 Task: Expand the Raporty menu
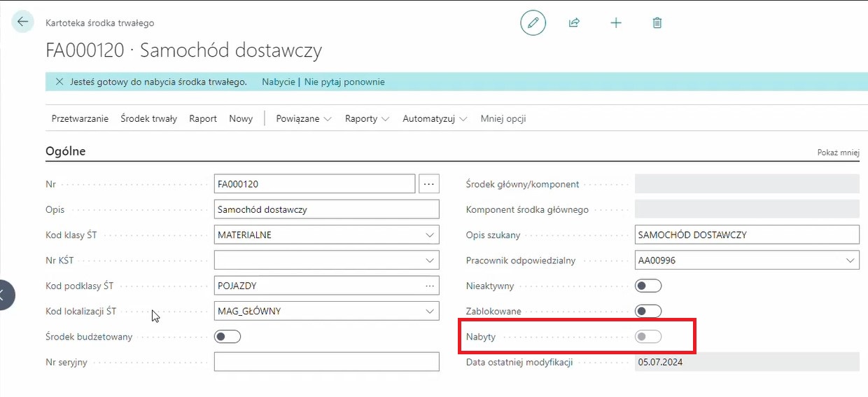click(x=367, y=119)
